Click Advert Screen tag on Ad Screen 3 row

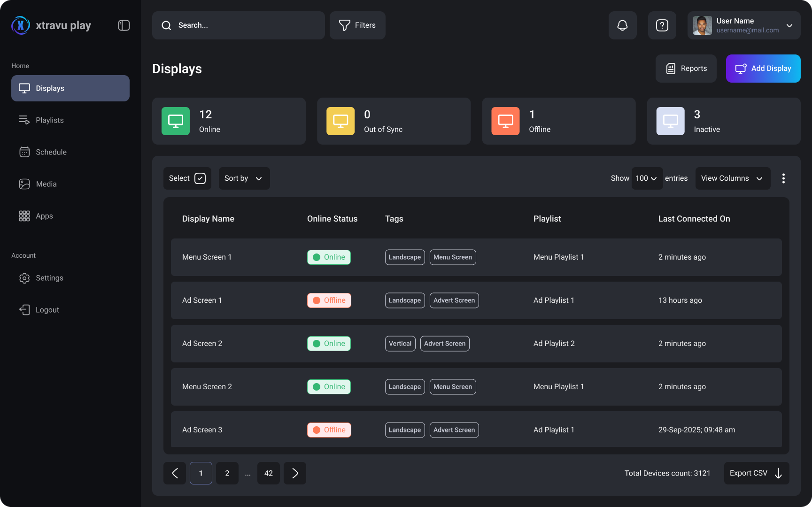[454, 430]
